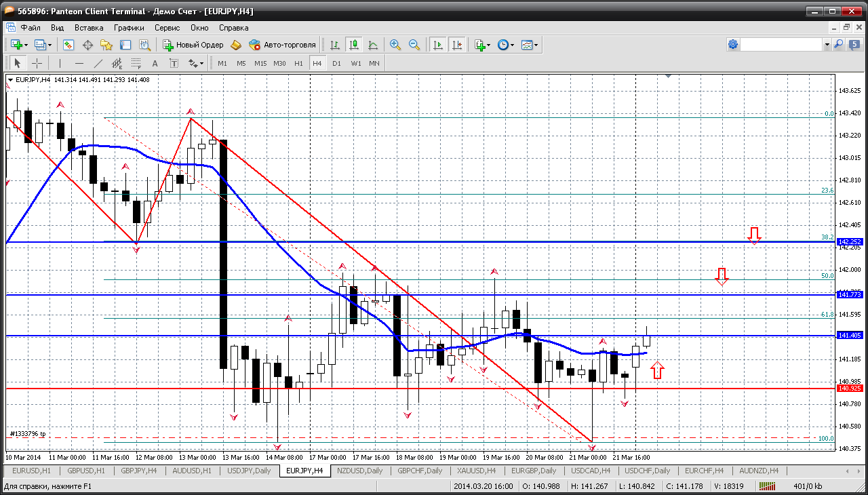Switch to the XAUUSD,H4 chart tab
Image resolution: width=868 pixels, height=495 pixels.
tap(476, 471)
